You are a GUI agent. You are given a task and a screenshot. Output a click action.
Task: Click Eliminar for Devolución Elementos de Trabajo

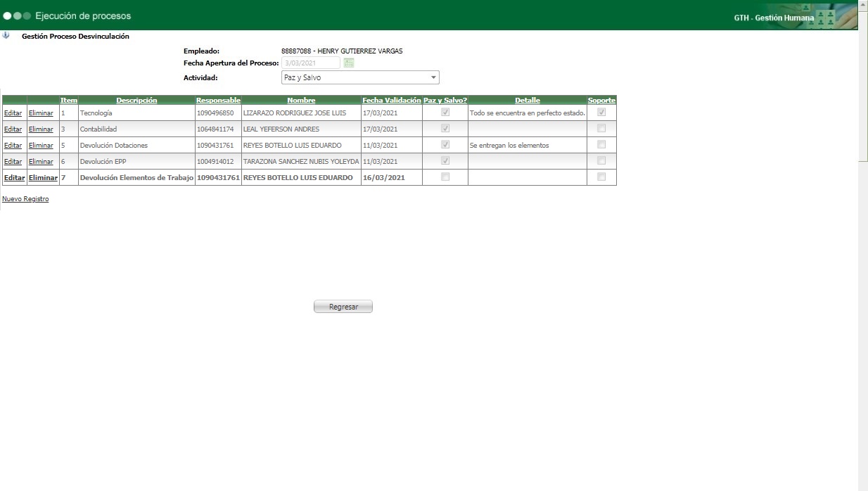point(43,178)
